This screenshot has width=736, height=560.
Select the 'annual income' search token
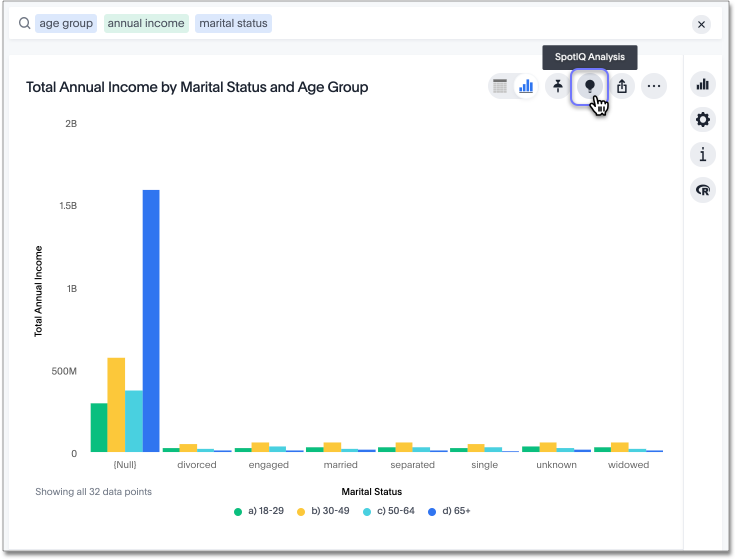tap(146, 24)
